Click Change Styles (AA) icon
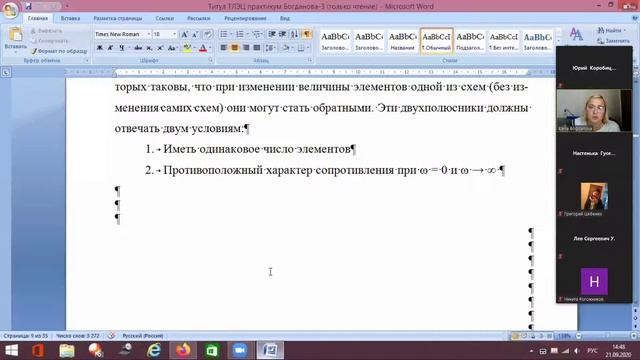 576,34
